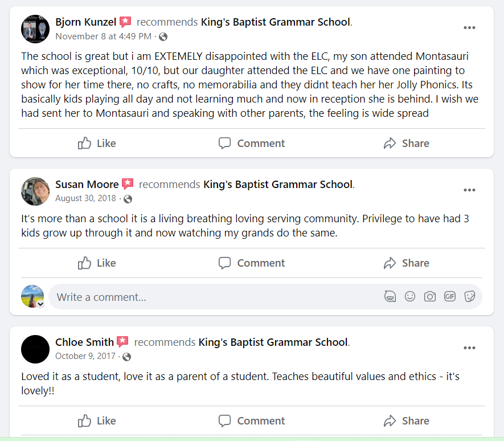Click the Write a comment field
Viewport: 504px width, 441px height.
click(x=211, y=297)
